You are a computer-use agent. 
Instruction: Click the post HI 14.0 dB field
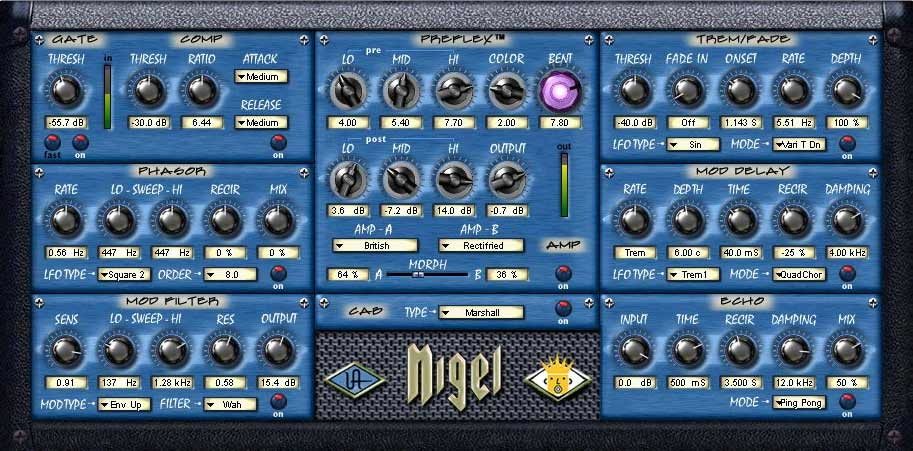[454, 211]
